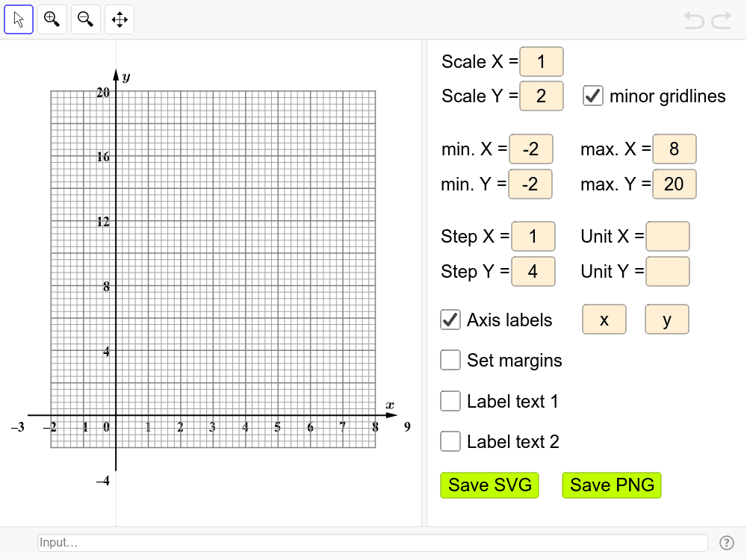The height and width of the screenshot is (560, 747).
Task: Select the Move arrow tool
Action: coord(19,19)
